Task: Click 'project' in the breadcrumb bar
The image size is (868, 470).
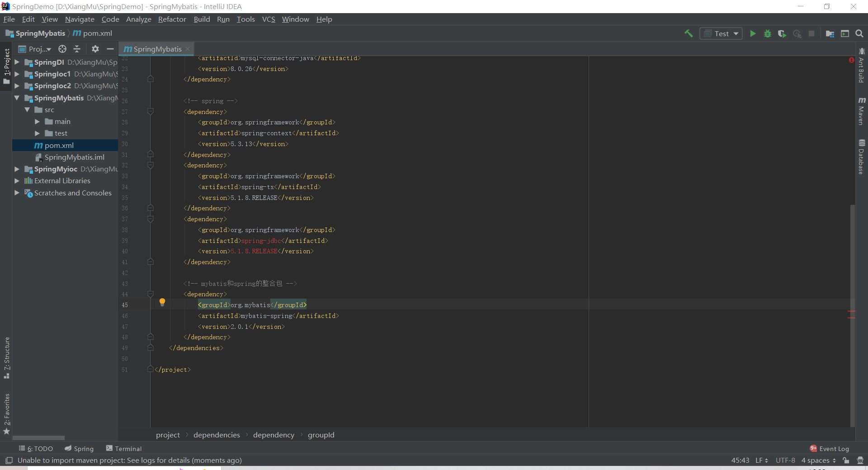Action: [x=168, y=435]
